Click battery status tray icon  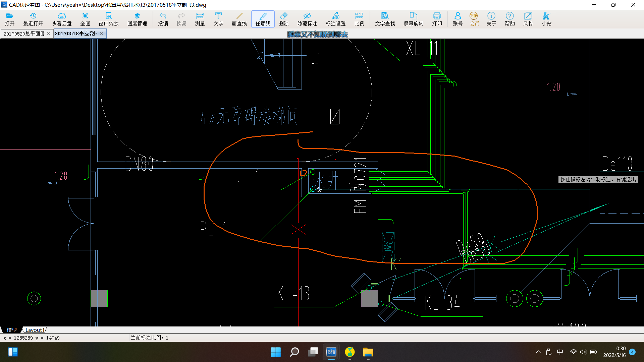click(x=593, y=352)
